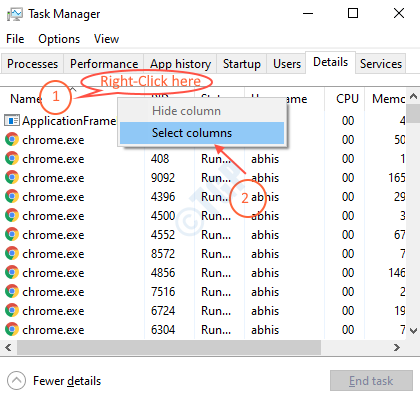Switch to the Performance tab

[104, 64]
